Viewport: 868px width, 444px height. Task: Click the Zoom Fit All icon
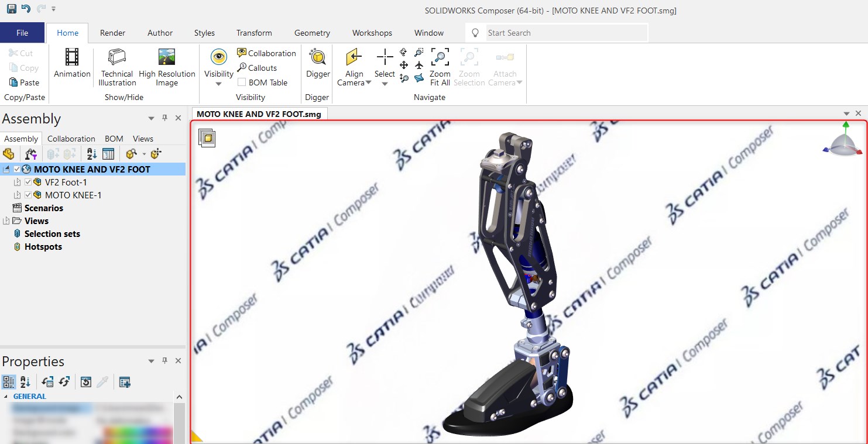tap(440, 58)
